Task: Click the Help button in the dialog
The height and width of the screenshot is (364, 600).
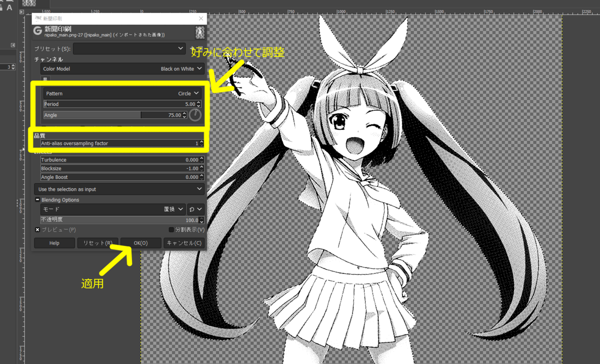Action: [x=54, y=243]
